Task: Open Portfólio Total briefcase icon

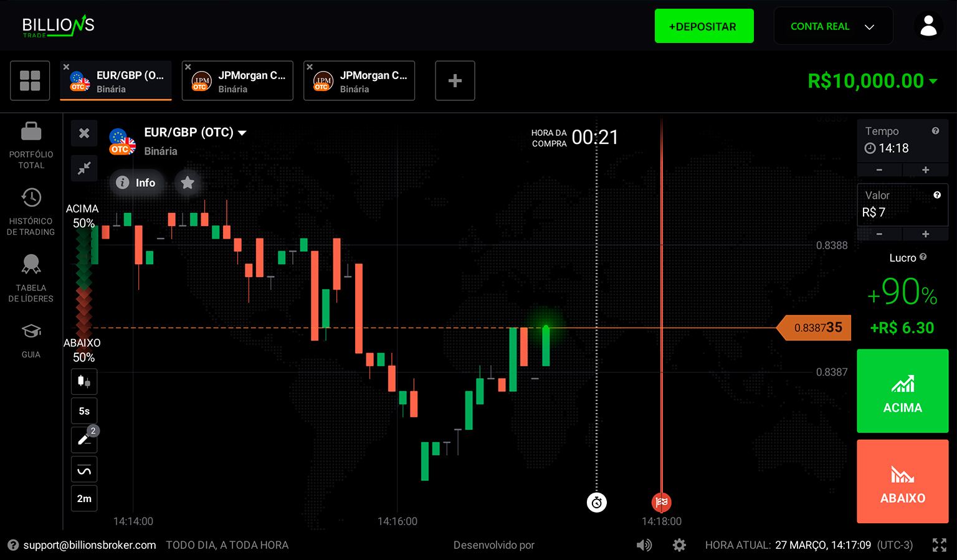Action: pos(31,132)
